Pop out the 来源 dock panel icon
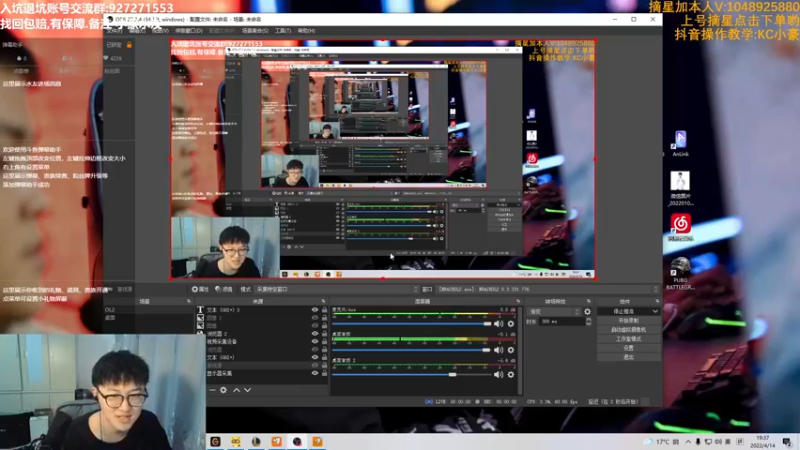Viewport: 800px width, 450px height. 323,302
